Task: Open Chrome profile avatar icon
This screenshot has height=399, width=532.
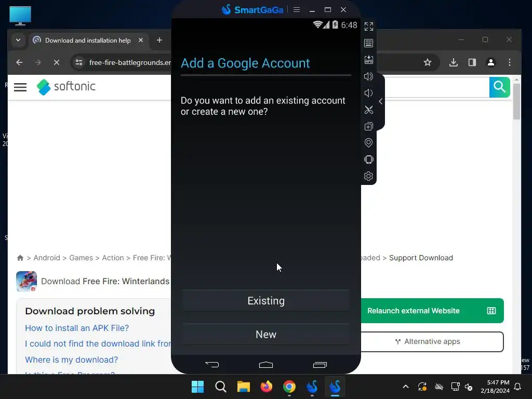Action: [x=491, y=62]
